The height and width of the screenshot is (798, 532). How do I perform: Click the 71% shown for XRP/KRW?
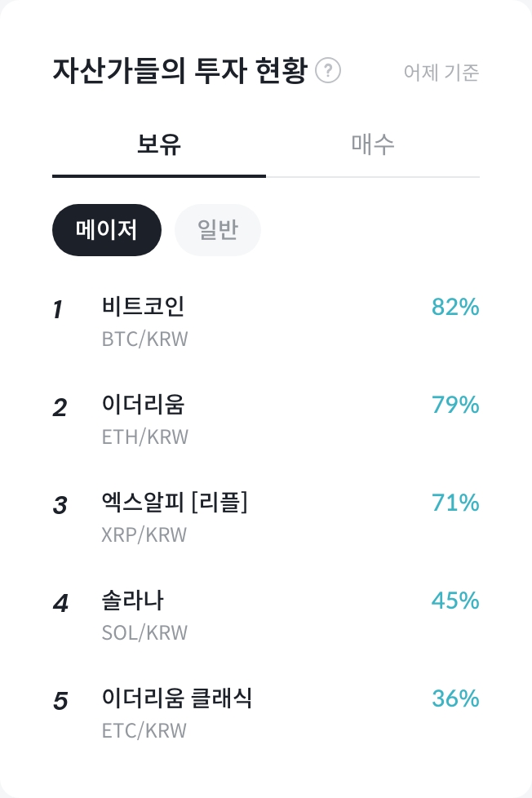click(454, 503)
